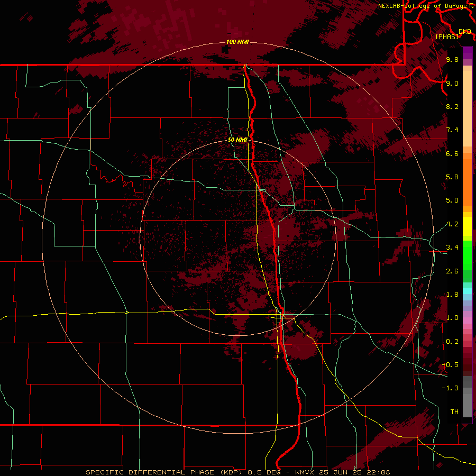476x476 pixels.
Task: Click the 5.0 value on the scale
Action: tap(452, 200)
